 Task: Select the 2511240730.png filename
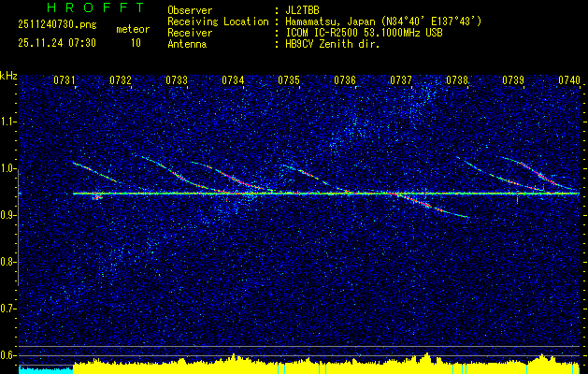(51, 27)
